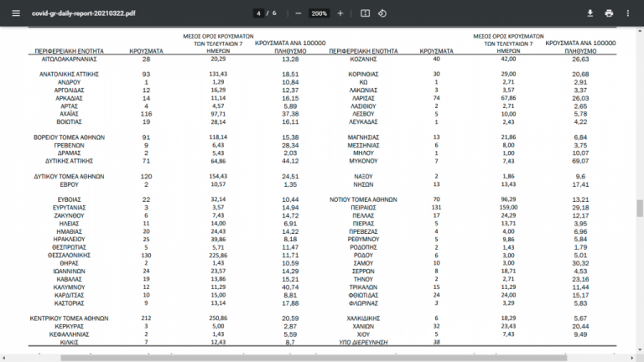Select the ΑΝΑΤΟΛΙΚΗΣ ΑΤΤΙΚΗΣ row label
The image size is (644, 362).
click(x=69, y=75)
